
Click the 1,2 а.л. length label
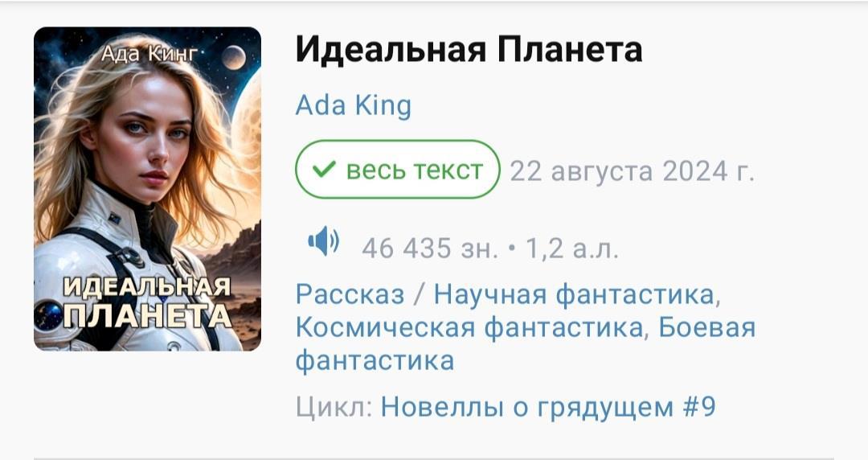[572, 248]
